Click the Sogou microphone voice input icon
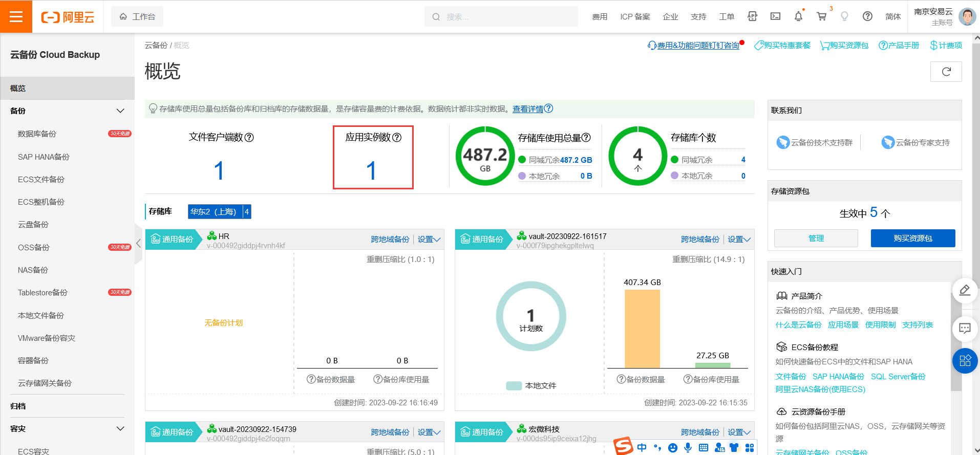Screen dimensions: 980x455 click(x=688, y=448)
